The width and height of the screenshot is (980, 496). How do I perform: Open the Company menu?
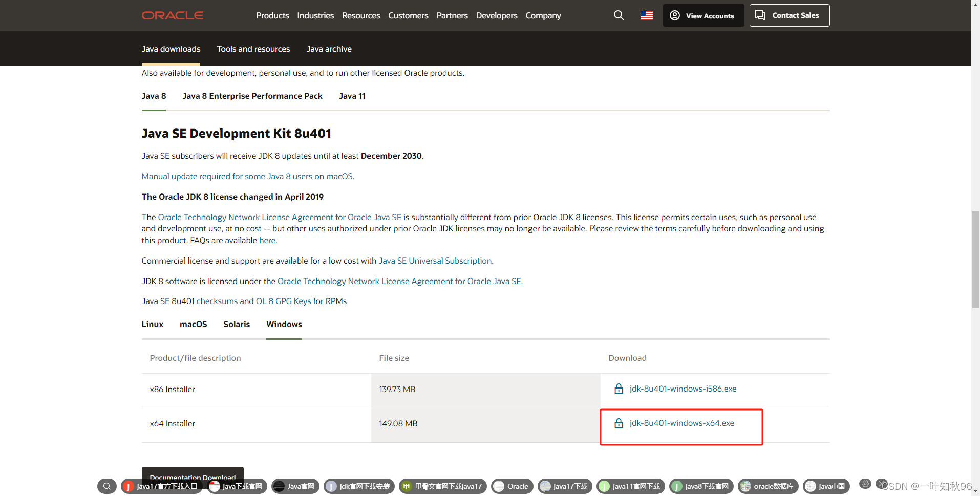(x=543, y=15)
